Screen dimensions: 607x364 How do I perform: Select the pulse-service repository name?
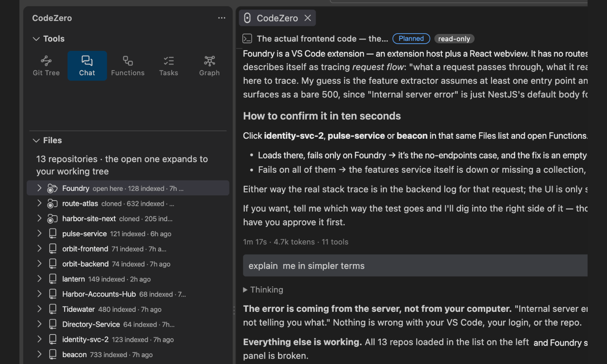coord(85,234)
